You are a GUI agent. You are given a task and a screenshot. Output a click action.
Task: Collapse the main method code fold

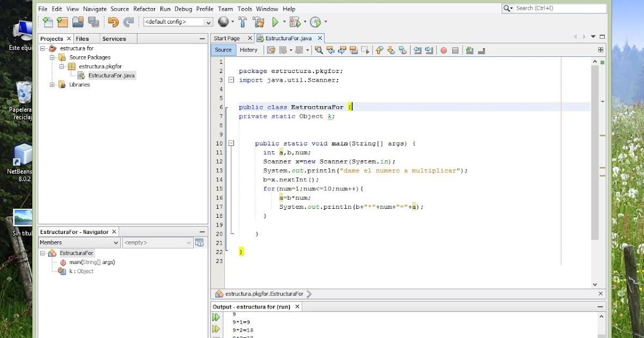[x=231, y=143]
